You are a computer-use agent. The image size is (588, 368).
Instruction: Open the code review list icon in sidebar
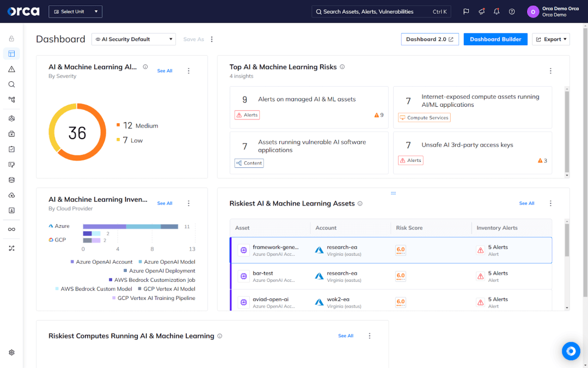click(x=11, y=165)
